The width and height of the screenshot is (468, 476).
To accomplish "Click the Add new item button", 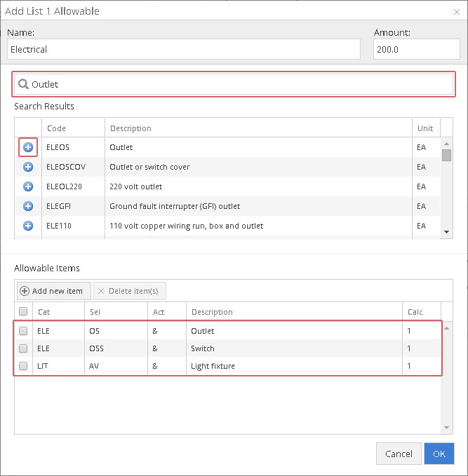I will [53, 291].
